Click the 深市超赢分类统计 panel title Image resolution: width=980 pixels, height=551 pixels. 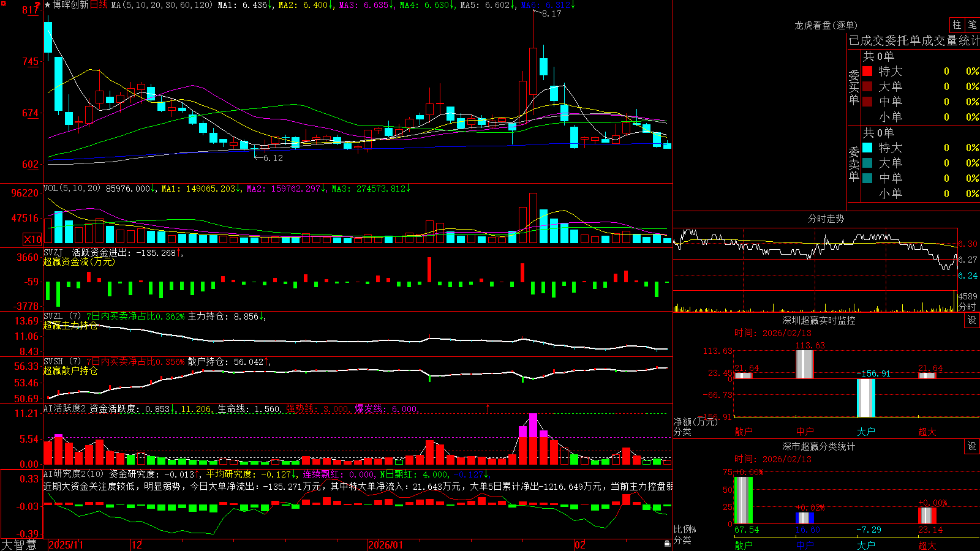pos(819,446)
